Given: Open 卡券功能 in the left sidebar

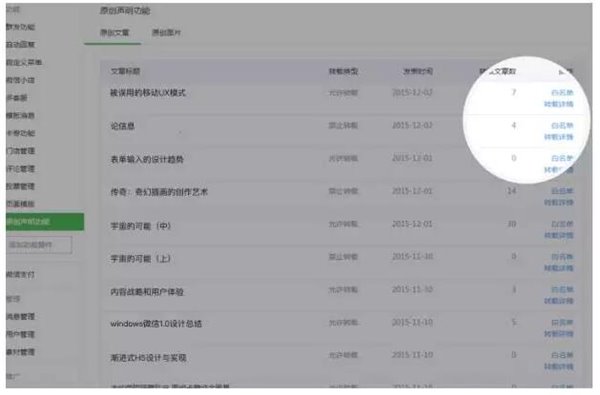Looking at the screenshot, I should click(20, 133).
